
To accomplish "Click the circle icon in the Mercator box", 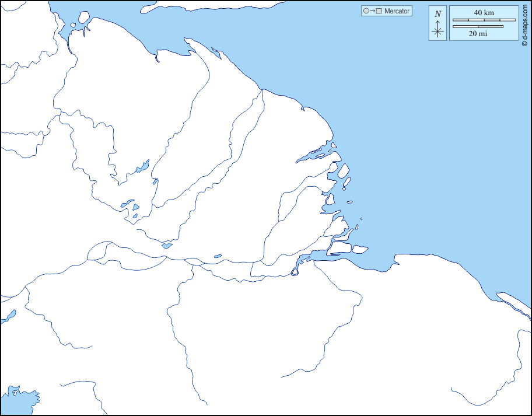I will coord(366,11).
